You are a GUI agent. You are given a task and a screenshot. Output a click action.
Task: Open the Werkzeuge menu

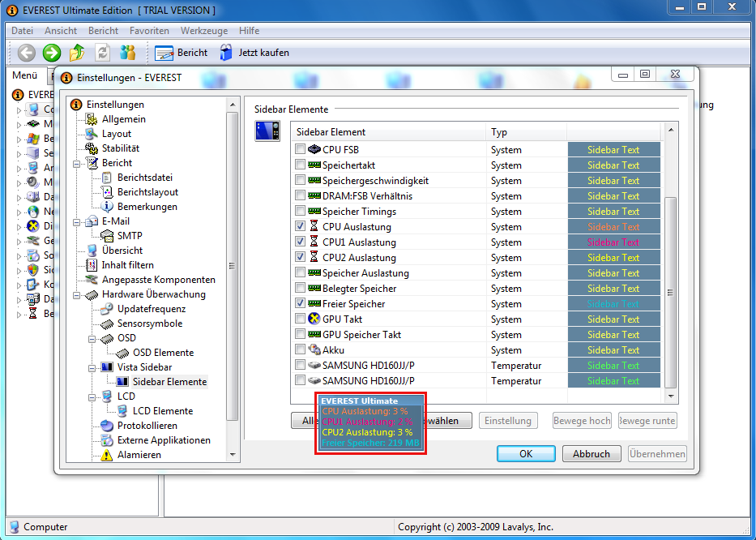[x=203, y=31]
